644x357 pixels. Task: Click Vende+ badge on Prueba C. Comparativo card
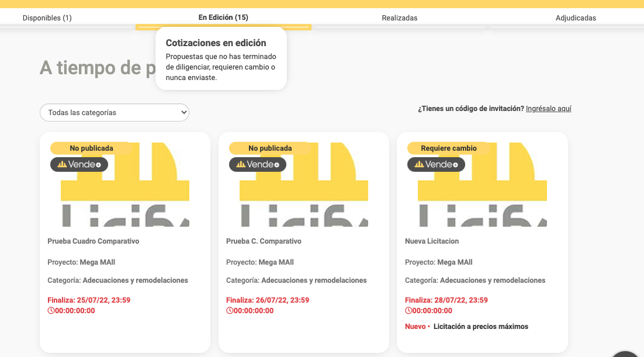258,164
